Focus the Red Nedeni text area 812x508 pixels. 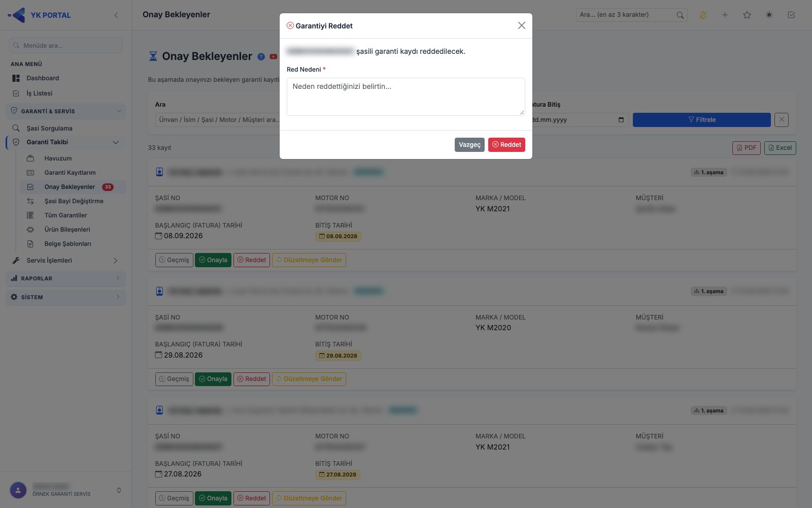click(x=406, y=97)
